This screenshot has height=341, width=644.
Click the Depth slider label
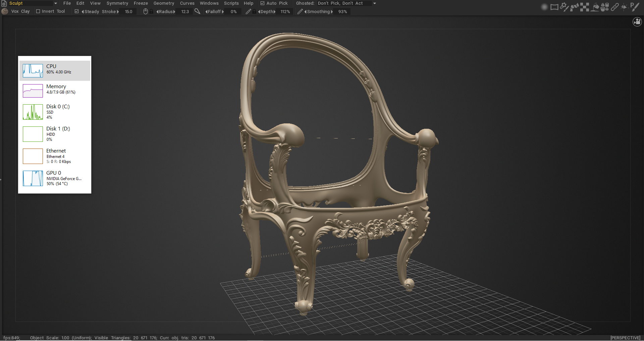point(267,12)
